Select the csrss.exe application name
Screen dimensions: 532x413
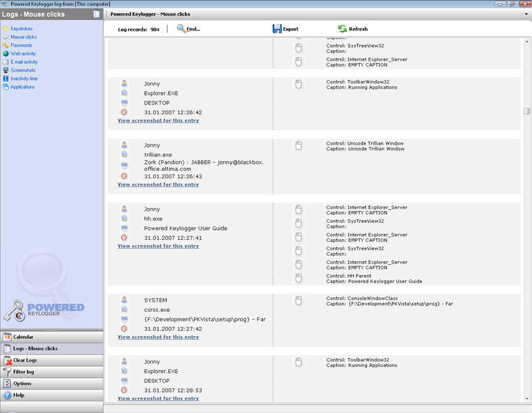point(157,310)
